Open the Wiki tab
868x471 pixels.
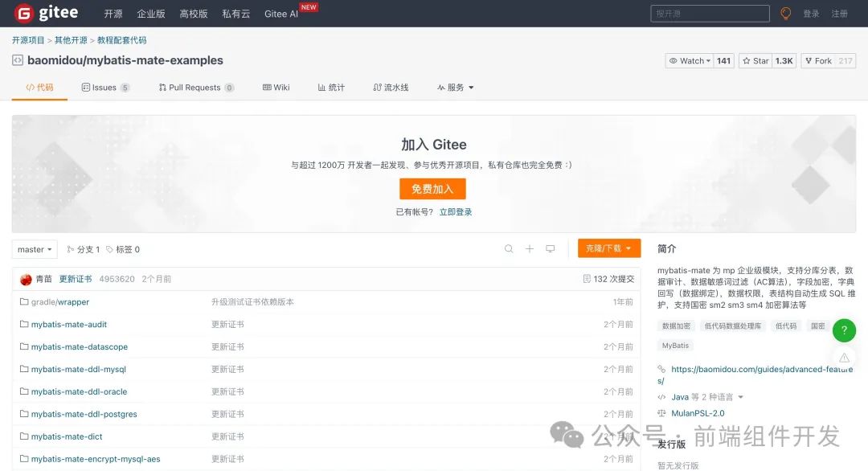pos(276,88)
